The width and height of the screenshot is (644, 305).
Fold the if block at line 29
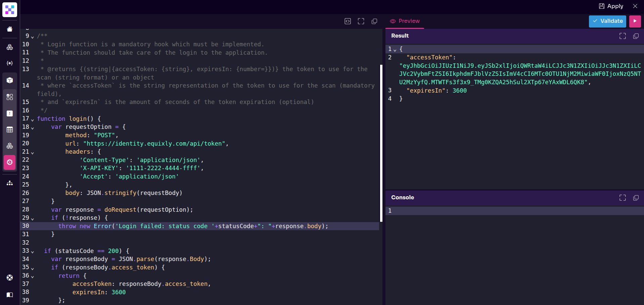(x=33, y=219)
